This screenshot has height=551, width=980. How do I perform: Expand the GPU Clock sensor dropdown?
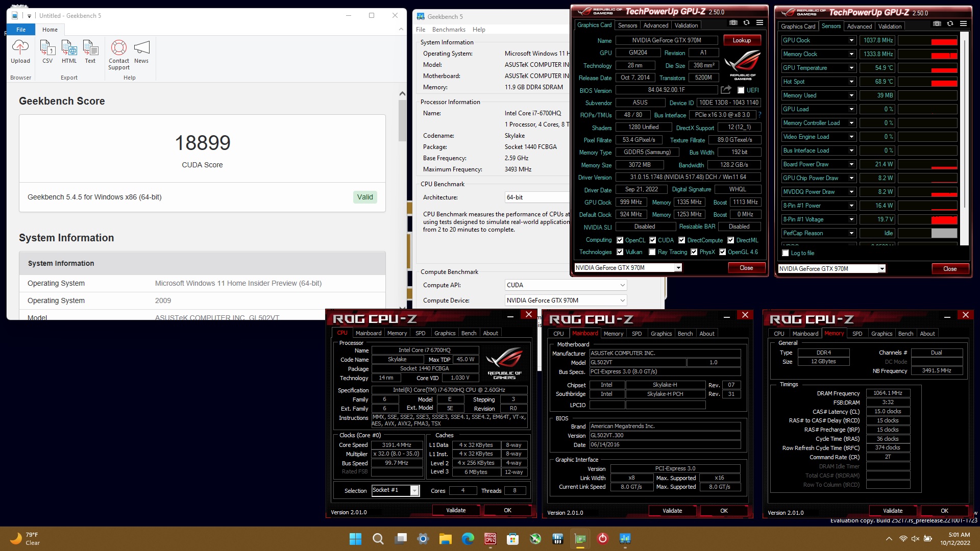[x=851, y=40]
